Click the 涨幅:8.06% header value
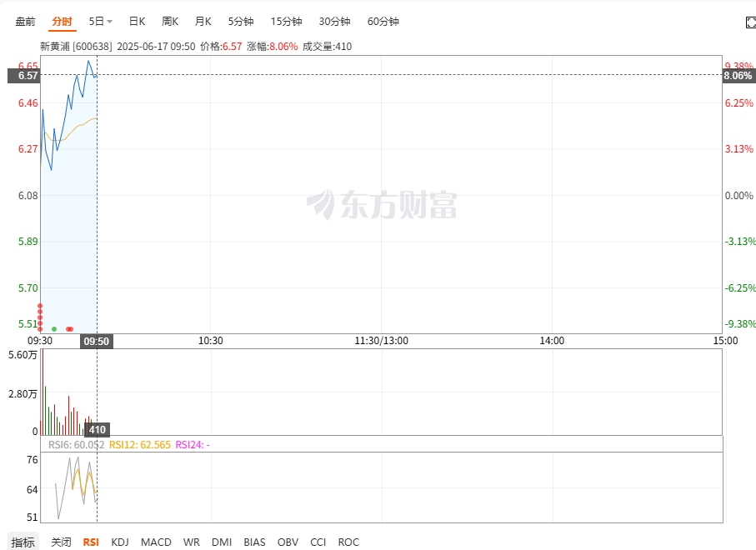This screenshot has width=756, height=550. click(x=273, y=47)
